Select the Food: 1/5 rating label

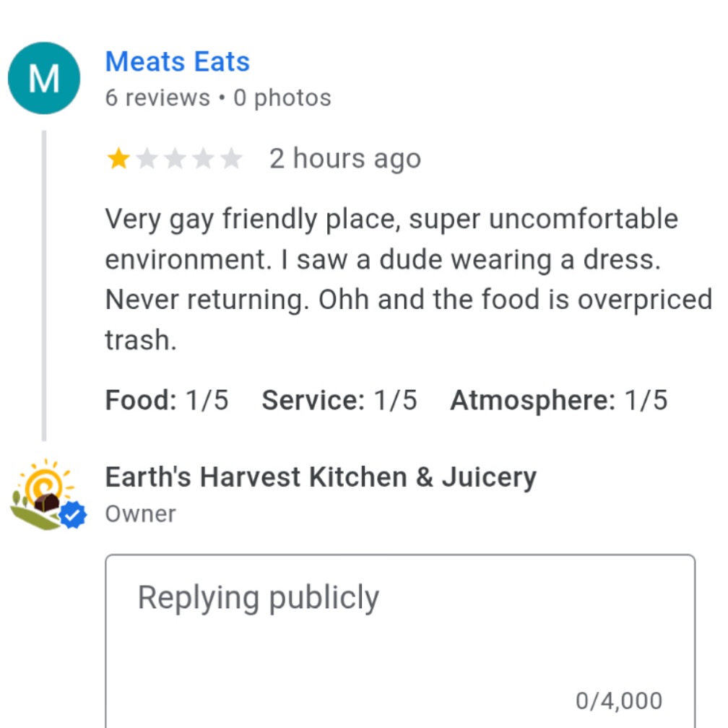(167, 400)
